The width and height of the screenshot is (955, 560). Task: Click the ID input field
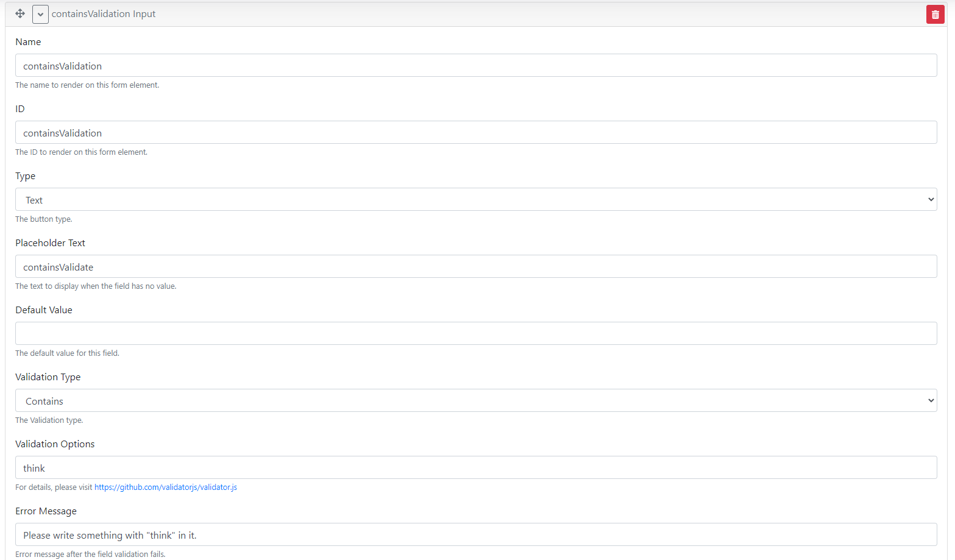tap(476, 132)
